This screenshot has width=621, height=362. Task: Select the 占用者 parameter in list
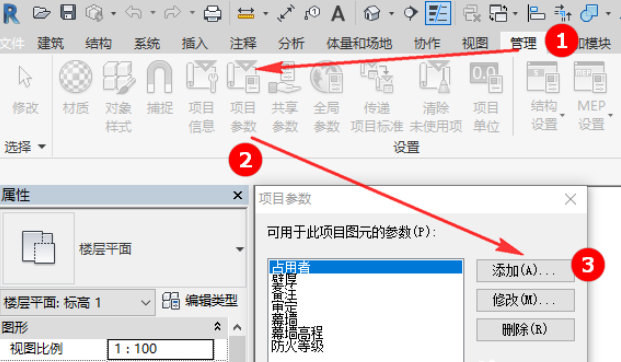tap(366, 267)
